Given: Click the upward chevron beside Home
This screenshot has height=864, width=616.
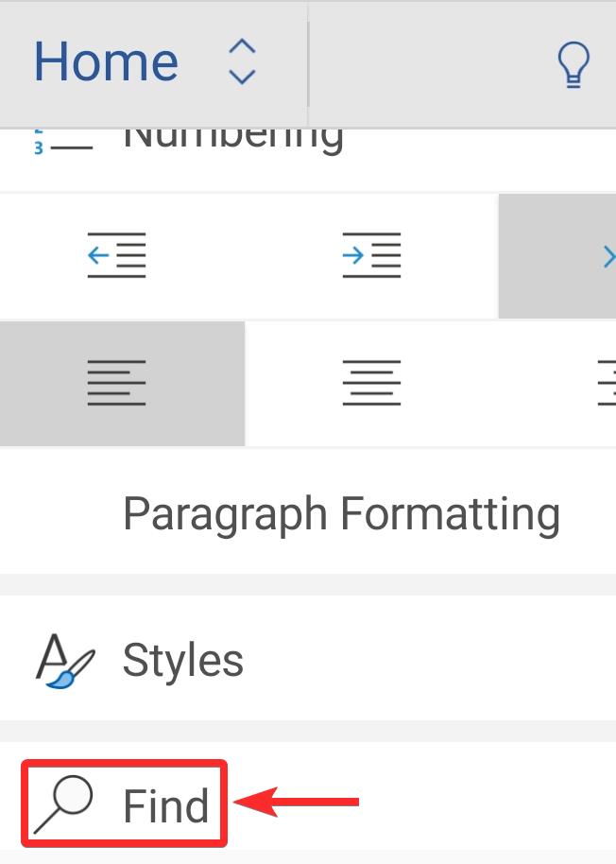Looking at the screenshot, I should coord(243,47).
